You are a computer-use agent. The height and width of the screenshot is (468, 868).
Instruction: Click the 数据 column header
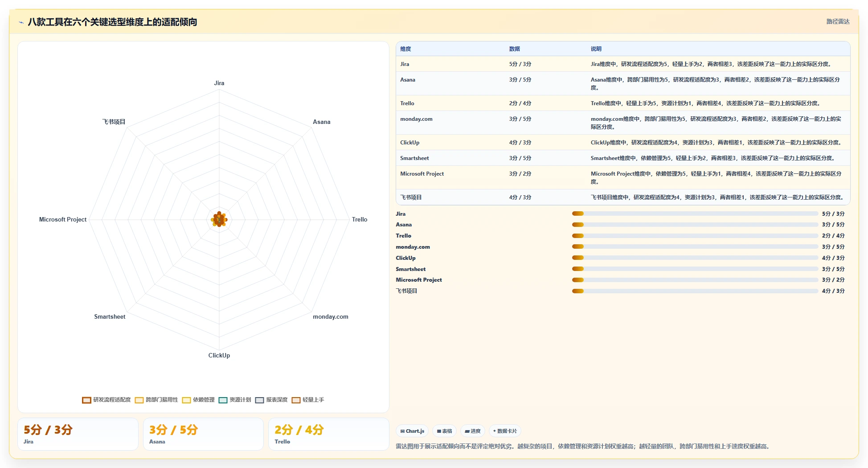[x=515, y=49]
